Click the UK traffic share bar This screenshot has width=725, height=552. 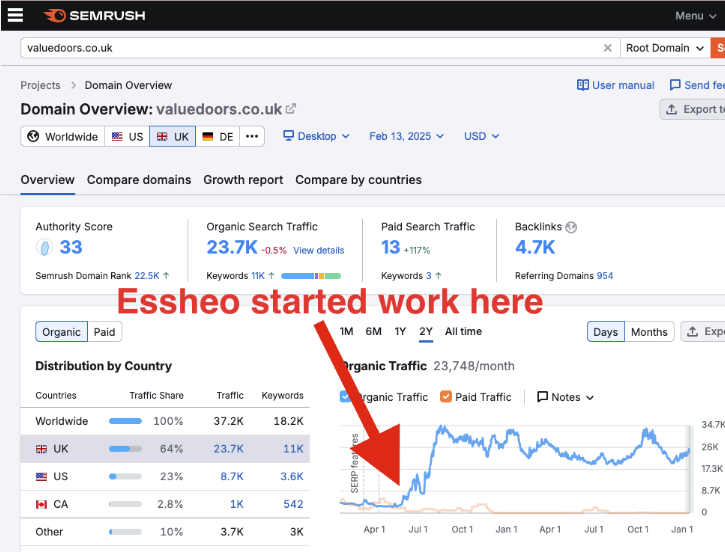(x=125, y=449)
